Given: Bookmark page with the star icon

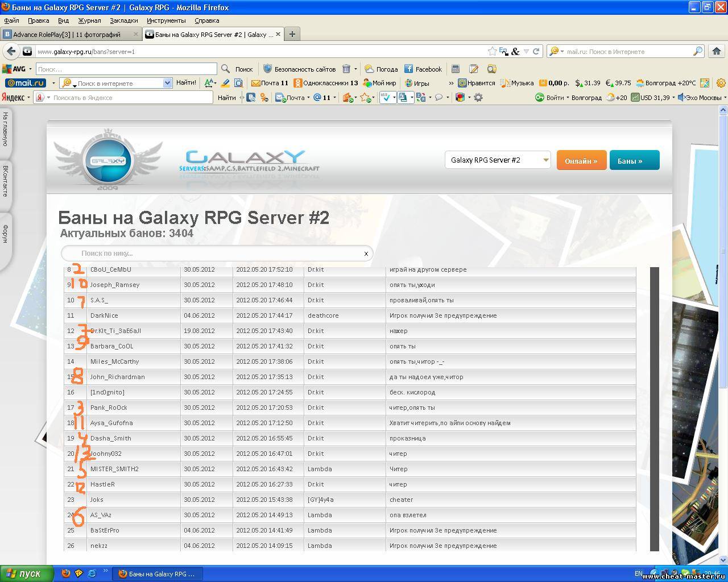Looking at the screenshot, I should click(492, 51).
